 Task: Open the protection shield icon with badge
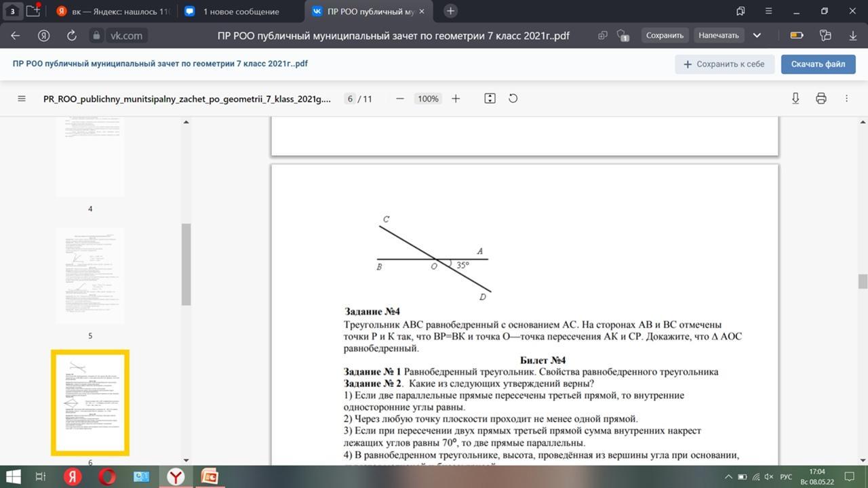[623, 35]
